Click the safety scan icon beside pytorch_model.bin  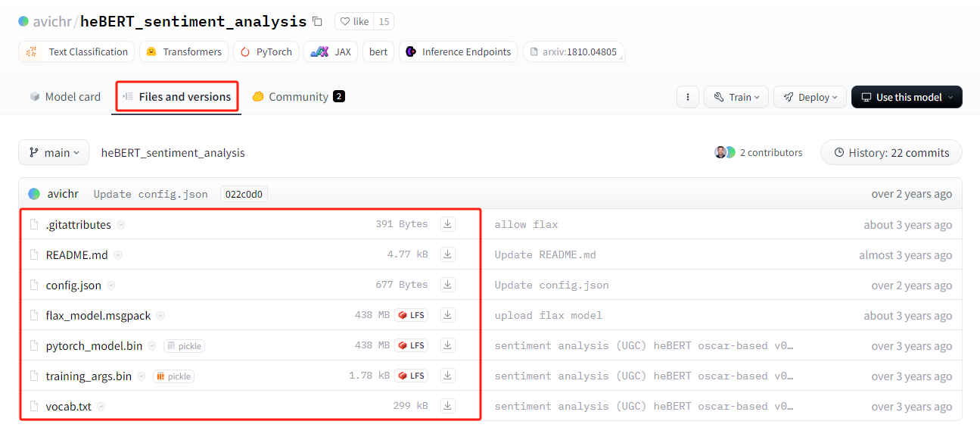pos(152,346)
